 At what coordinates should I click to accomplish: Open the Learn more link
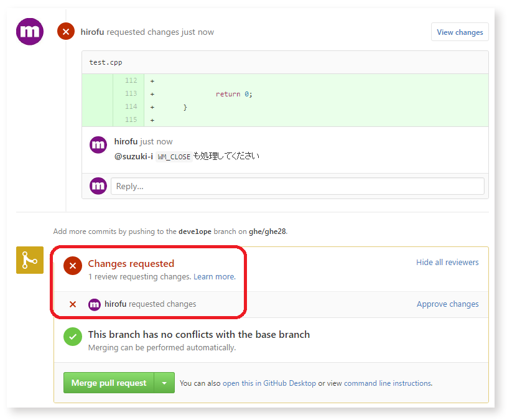click(x=214, y=277)
